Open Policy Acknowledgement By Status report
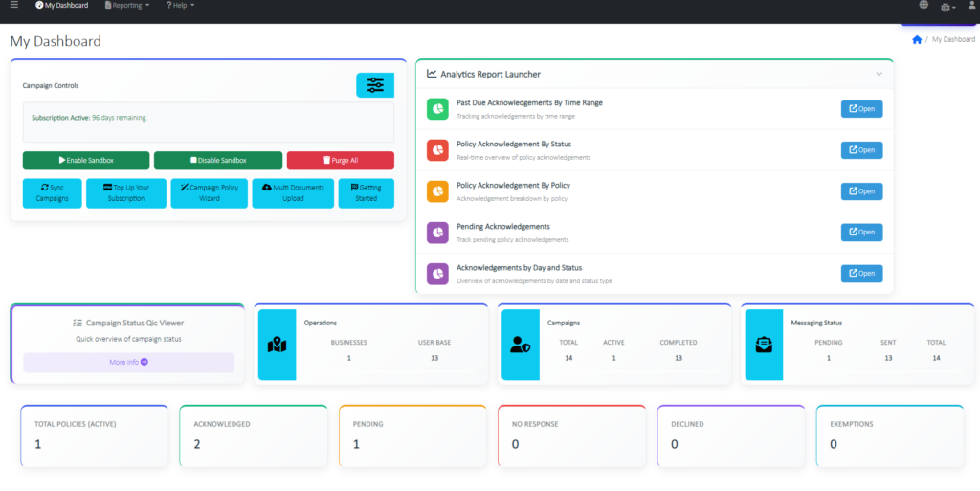The image size is (980, 491). click(x=861, y=150)
